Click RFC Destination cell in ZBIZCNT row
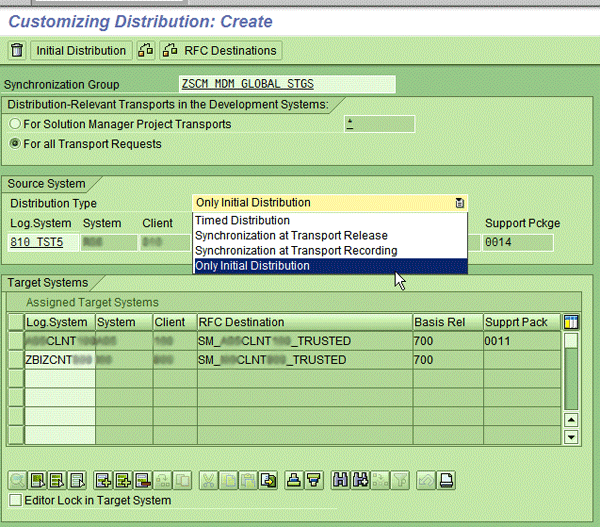This screenshot has width=600, height=527. [305, 360]
